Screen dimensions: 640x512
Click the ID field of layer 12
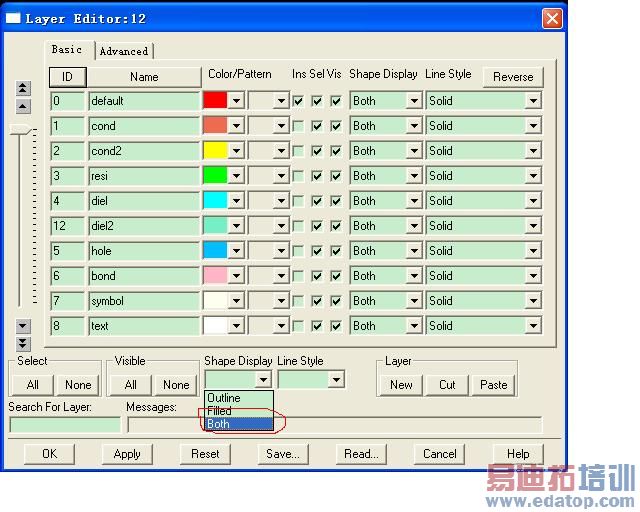[68, 226]
